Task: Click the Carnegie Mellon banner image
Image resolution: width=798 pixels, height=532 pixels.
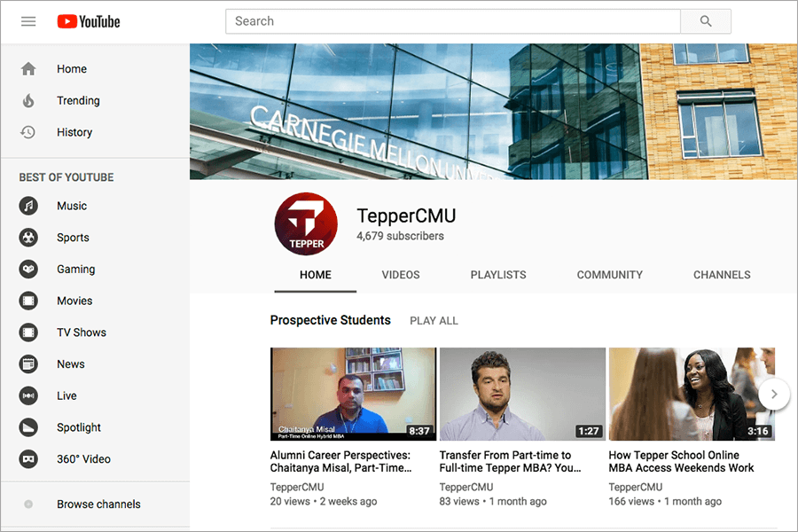Action: click(494, 112)
